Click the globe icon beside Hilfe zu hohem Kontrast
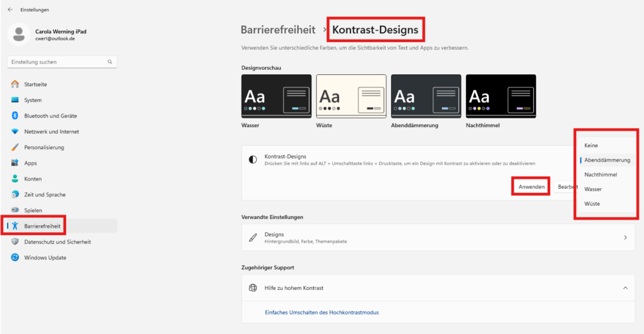Image resolution: width=644 pixels, height=334 pixels. pos(253,288)
